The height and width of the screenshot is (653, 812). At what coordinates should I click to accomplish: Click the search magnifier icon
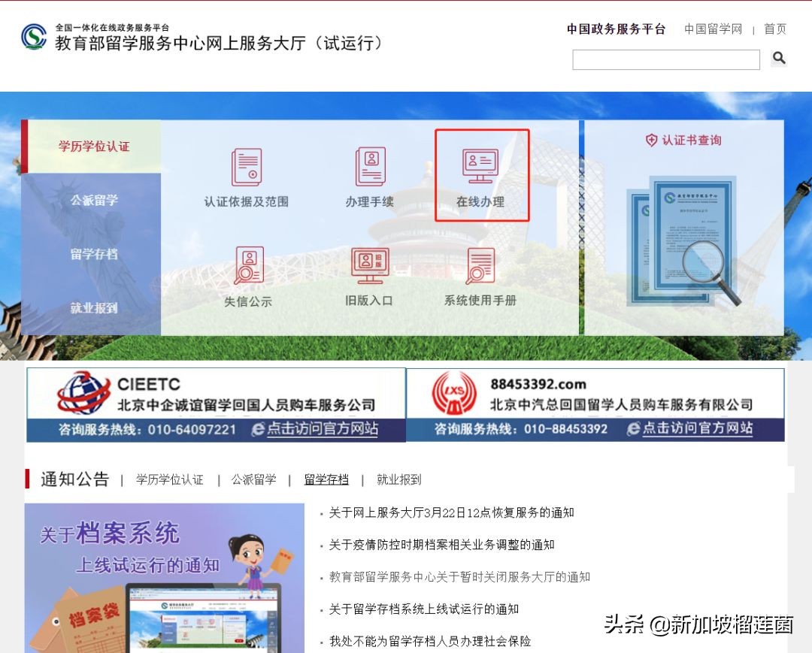click(779, 58)
